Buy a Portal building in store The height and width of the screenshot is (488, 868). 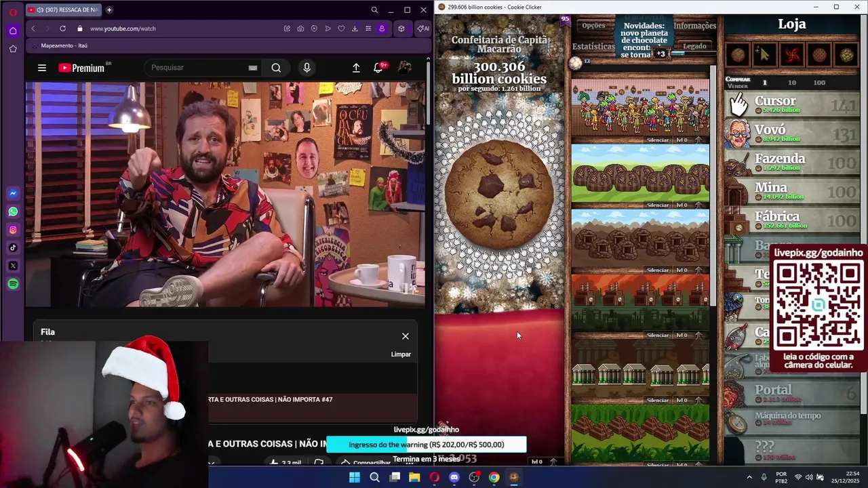coord(793,393)
